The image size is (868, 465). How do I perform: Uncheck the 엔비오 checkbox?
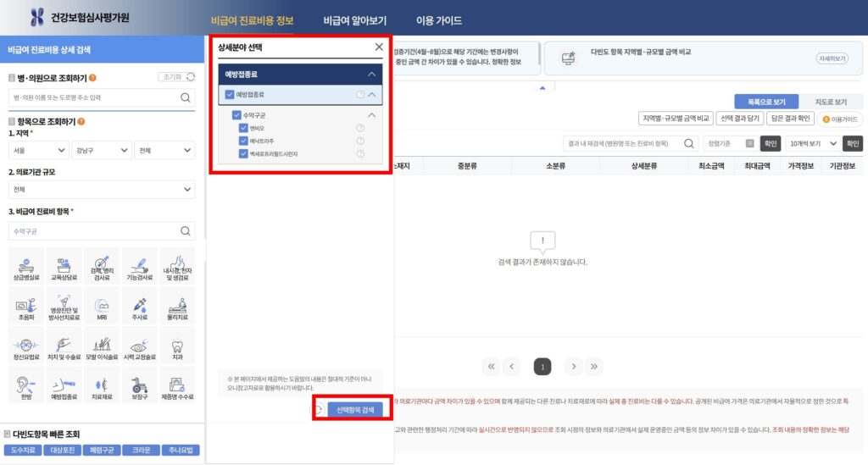coord(243,128)
